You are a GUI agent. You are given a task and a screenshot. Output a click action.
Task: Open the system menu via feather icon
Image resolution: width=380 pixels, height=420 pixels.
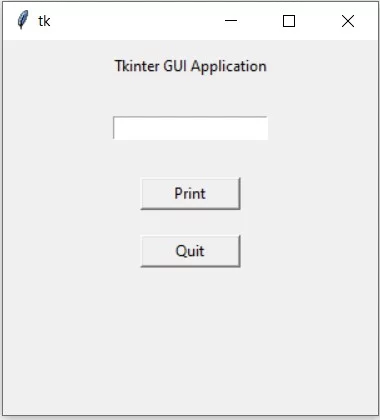pos(23,20)
